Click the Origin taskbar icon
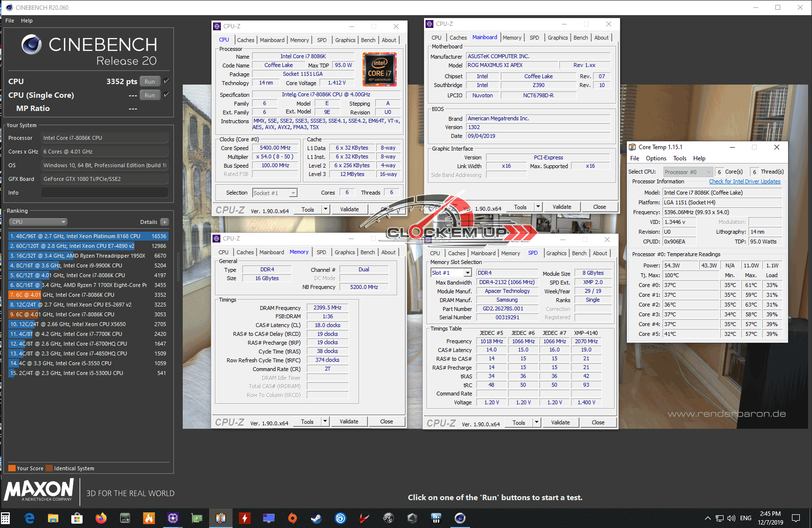The width and height of the screenshot is (812, 528). pos(292,518)
